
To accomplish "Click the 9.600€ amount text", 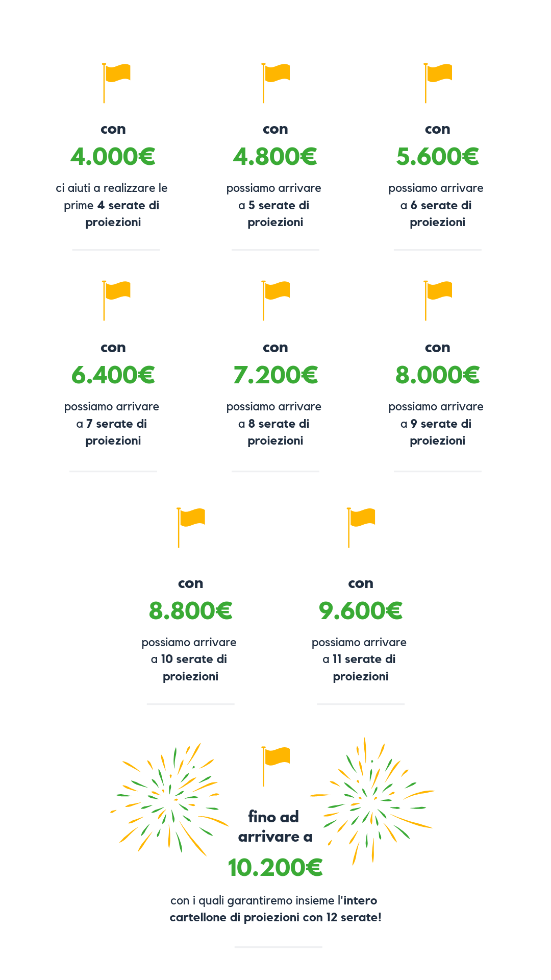I will pos(361,610).
